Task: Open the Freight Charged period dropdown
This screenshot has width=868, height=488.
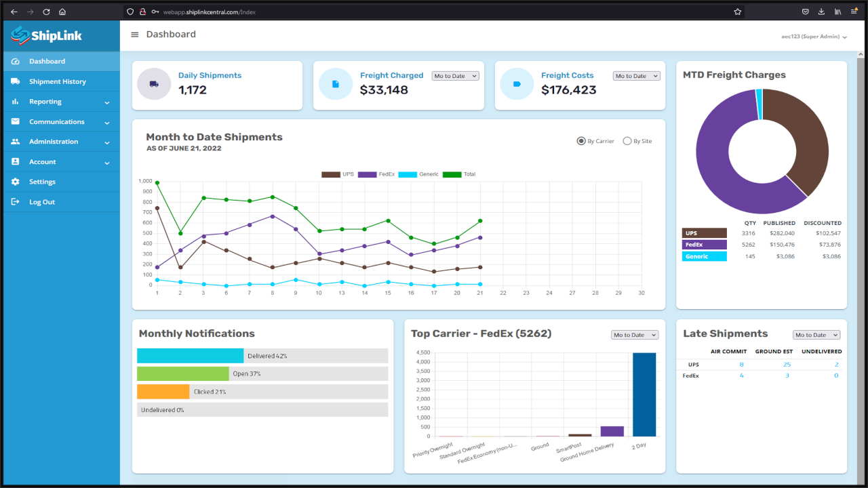Action: (456, 76)
